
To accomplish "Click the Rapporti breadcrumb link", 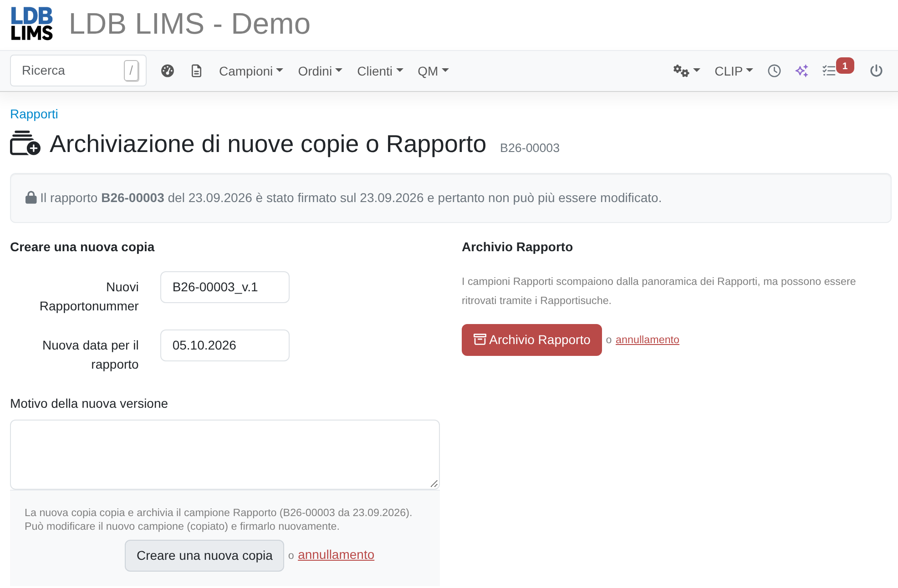I will [x=34, y=114].
